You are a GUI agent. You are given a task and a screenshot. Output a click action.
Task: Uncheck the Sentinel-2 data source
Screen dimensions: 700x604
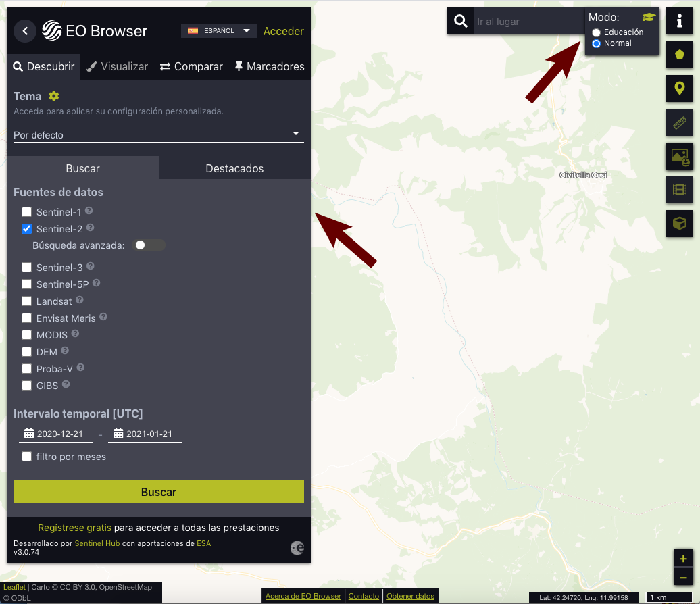point(27,229)
